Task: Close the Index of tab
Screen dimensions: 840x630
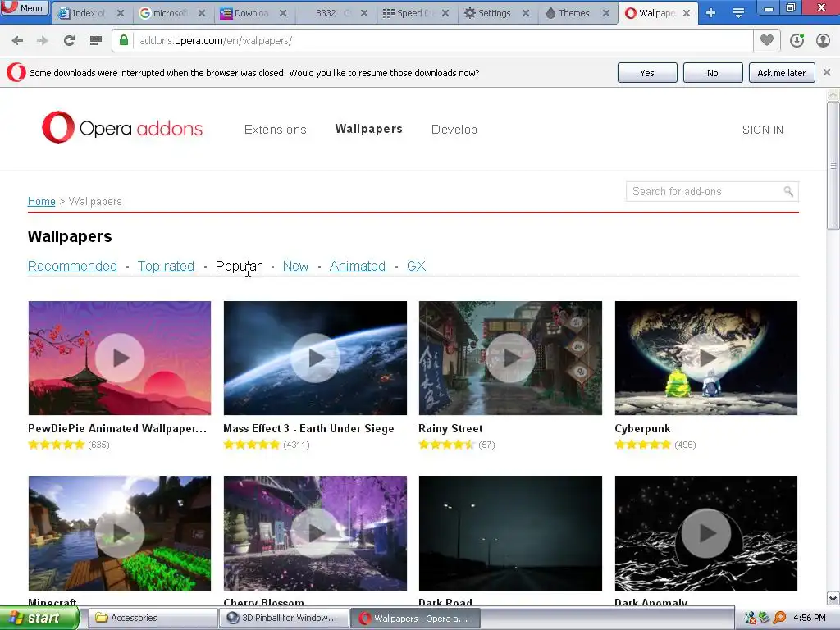Action: coord(121,13)
